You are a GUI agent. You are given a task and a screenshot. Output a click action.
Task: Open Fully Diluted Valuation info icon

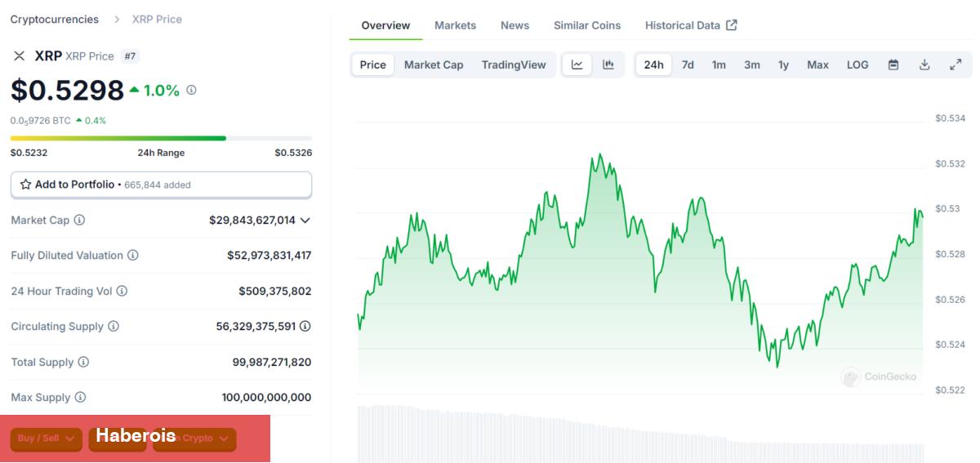click(132, 255)
